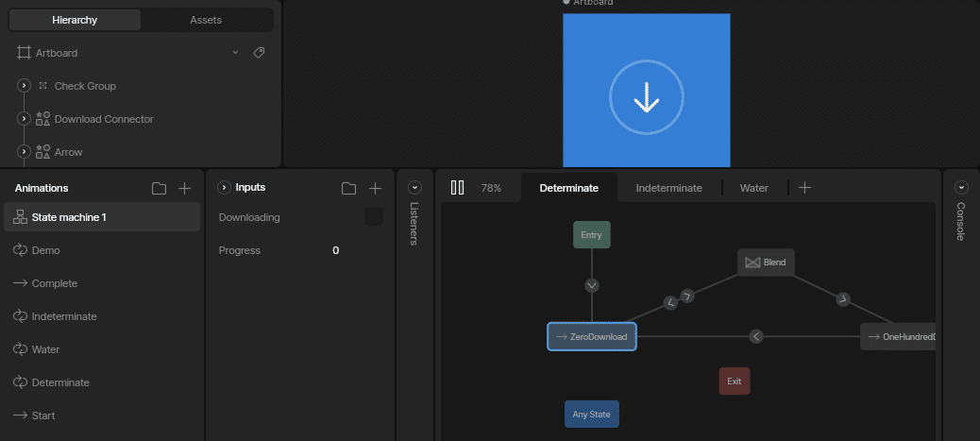Screen dimensions: 980x441
Task: Switch to the Assets tab
Action: pos(206,20)
